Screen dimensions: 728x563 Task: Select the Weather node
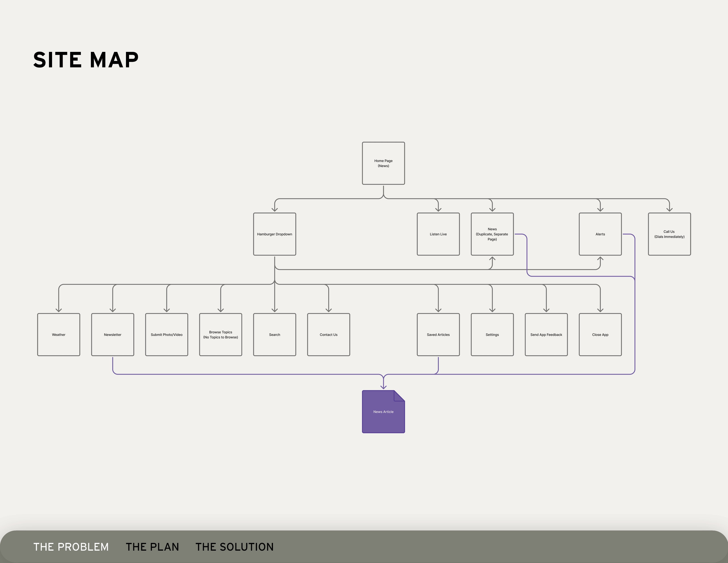click(59, 334)
